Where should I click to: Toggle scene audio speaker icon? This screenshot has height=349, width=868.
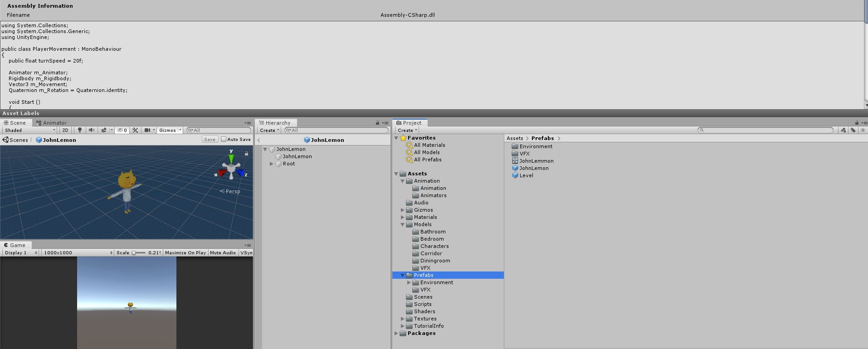pos(92,130)
